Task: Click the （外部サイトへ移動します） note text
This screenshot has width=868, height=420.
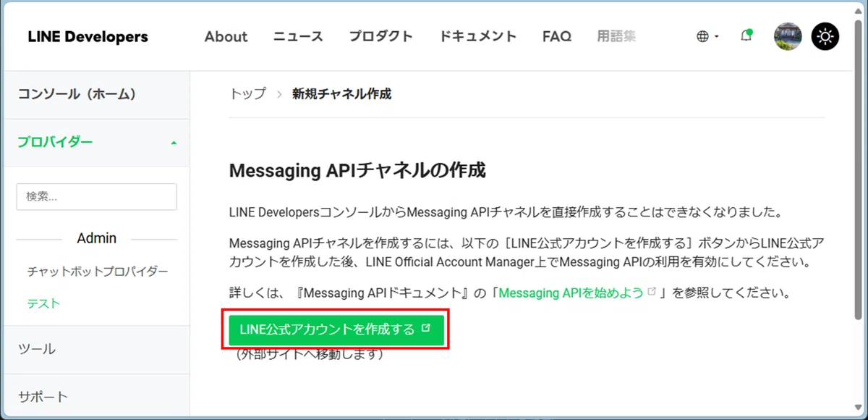Action: pyautogui.click(x=310, y=355)
